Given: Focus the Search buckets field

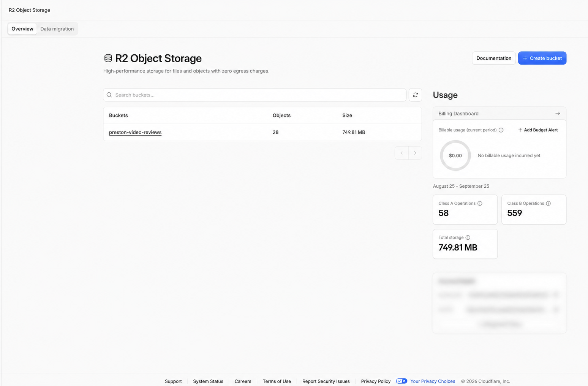Looking at the screenshot, I should (254, 95).
